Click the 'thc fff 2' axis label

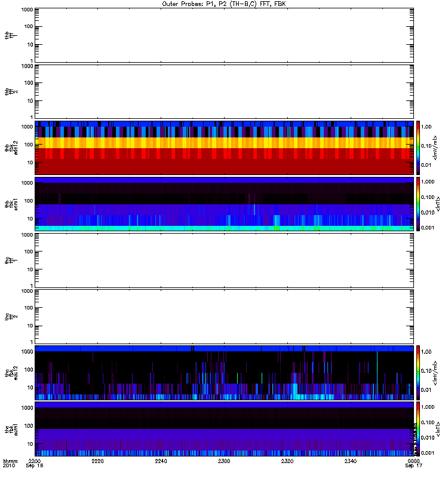(x=11, y=317)
